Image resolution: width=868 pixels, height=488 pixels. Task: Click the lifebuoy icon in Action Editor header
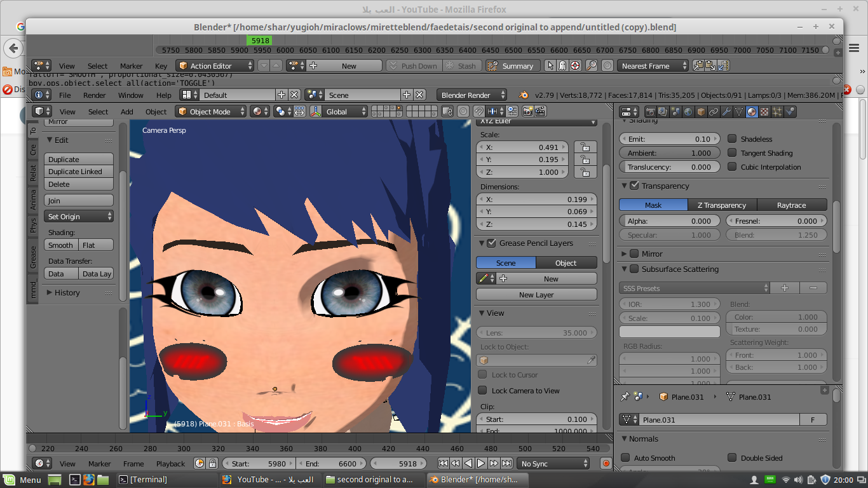(x=575, y=66)
